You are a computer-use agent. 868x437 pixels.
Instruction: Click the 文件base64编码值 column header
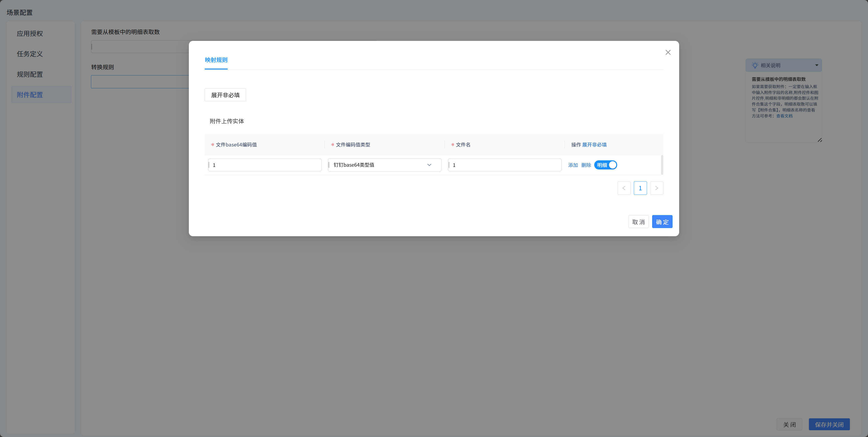[x=236, y=145]
